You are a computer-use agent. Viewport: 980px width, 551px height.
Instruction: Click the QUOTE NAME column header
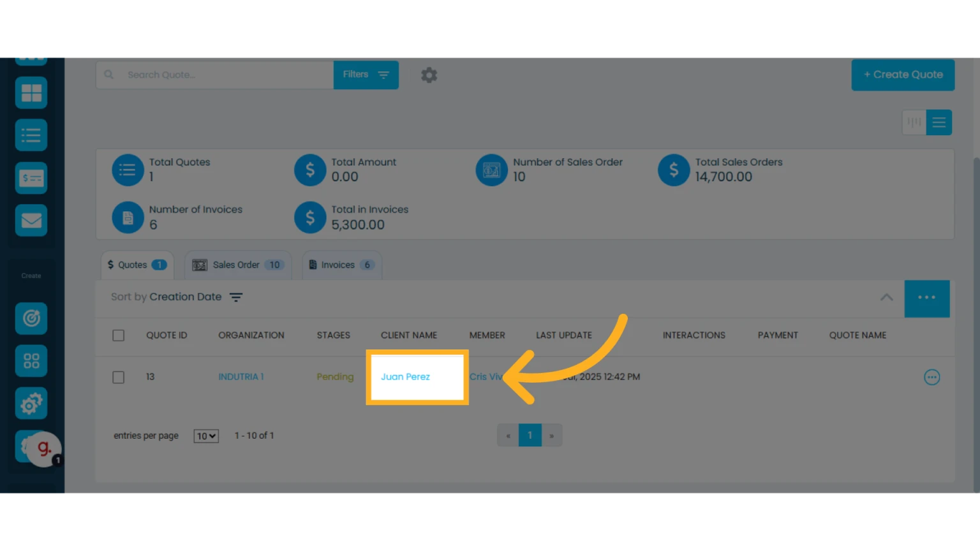(858, 335)
